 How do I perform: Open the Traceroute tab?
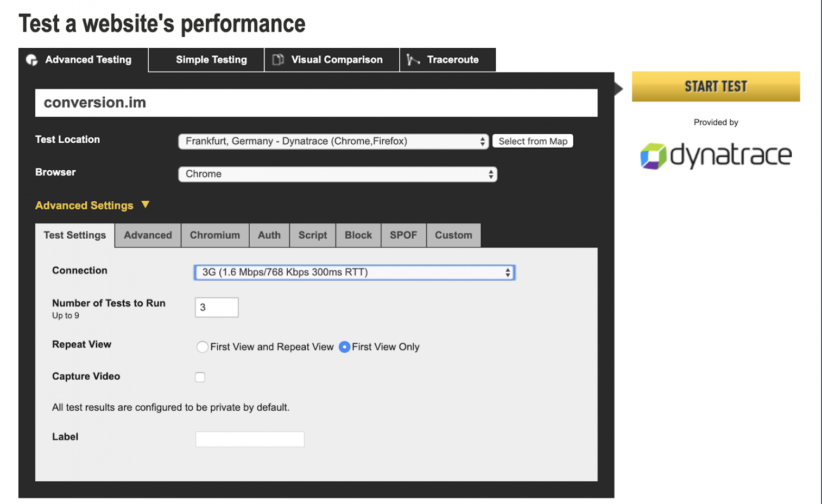[448, 60]
